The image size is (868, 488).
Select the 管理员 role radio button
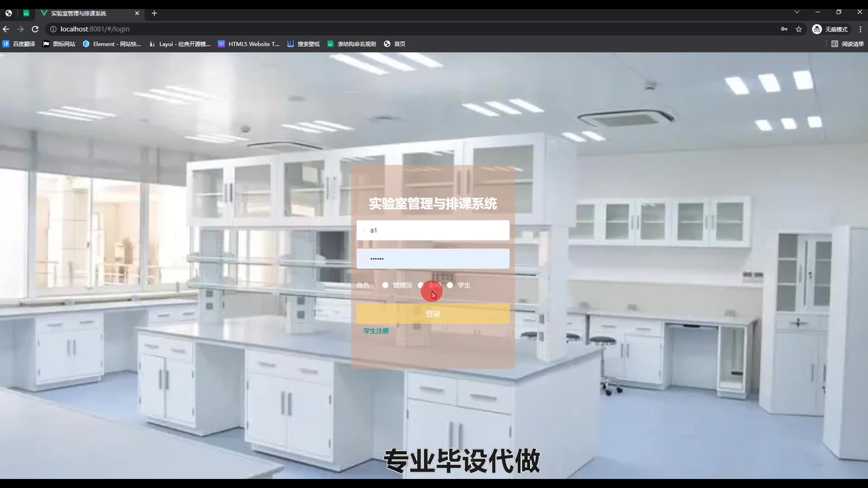pyautogui.click(x=385, y=285)
